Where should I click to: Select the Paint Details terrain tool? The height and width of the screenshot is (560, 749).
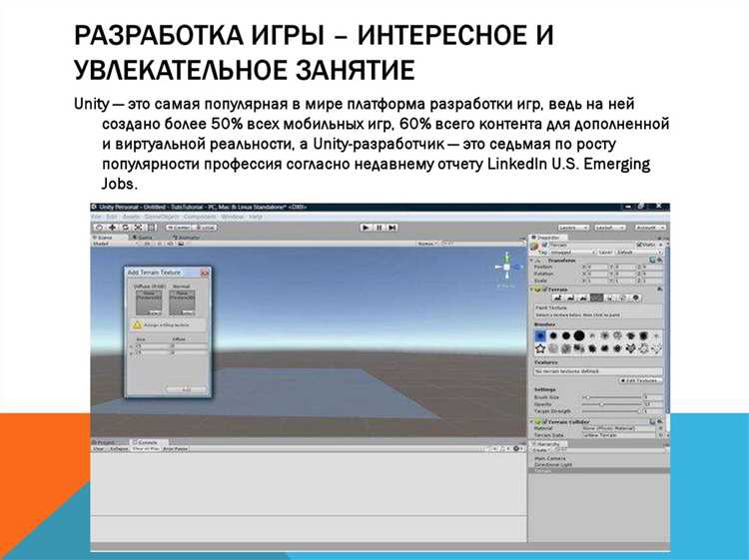point(622,297)
